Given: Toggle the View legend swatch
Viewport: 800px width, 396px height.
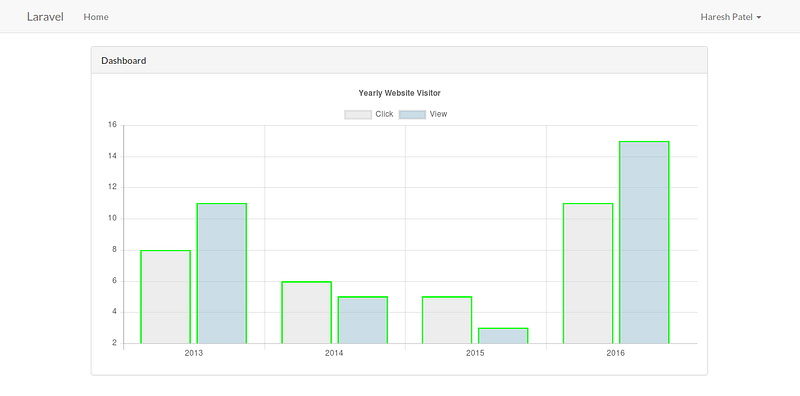Looking at the screenshot, I should 412,114.
